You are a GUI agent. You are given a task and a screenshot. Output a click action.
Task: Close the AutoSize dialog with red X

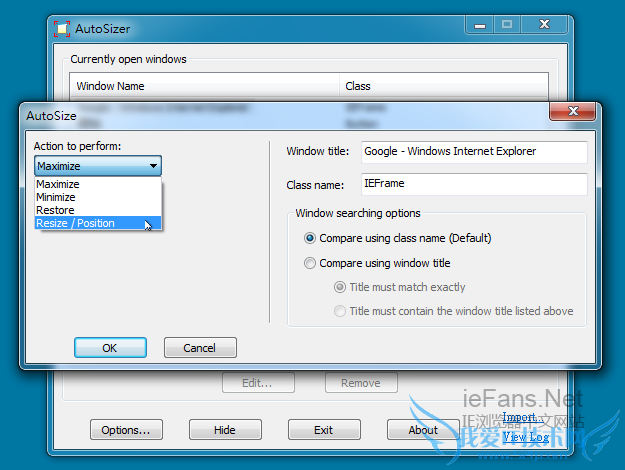click(x=573, y=111)
